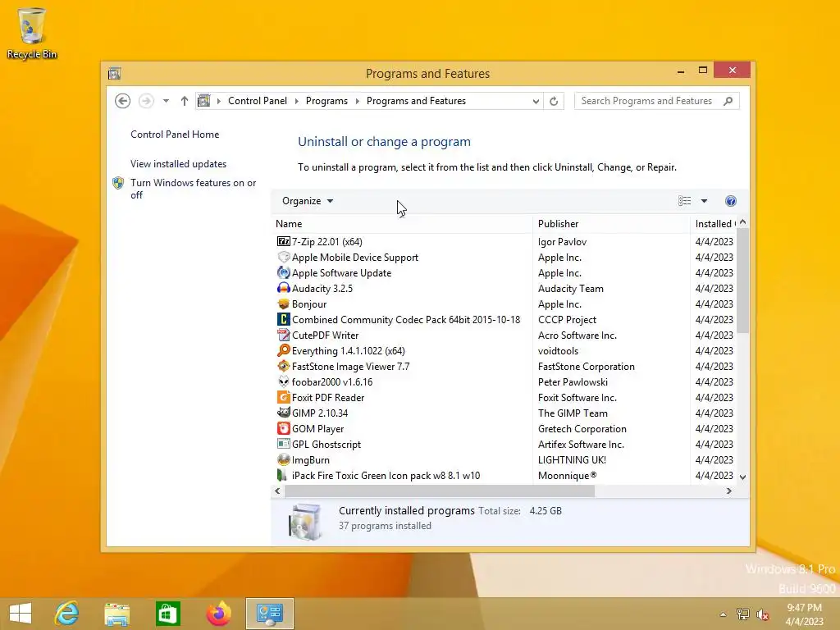Image resolution: width=840 pixels, height=630 pixels.
Task: Click the scroll right arrow of list
Action: click(x=729, y=491)
